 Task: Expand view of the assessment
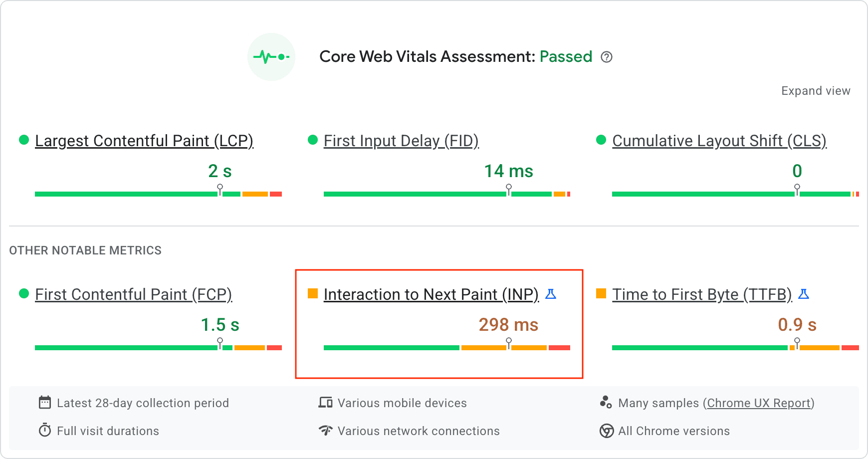(816, 90)
